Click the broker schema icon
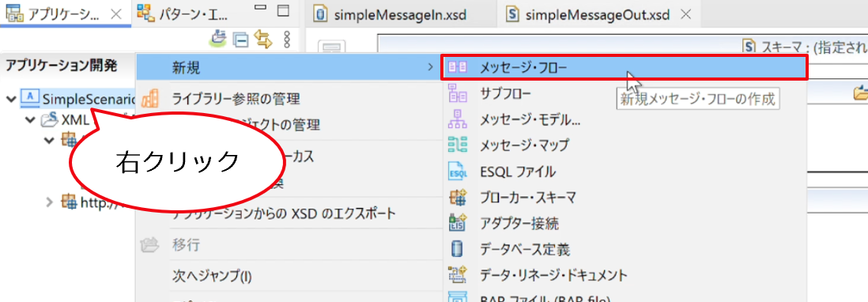Screen dimensions: 868x302 coord(459,198)
